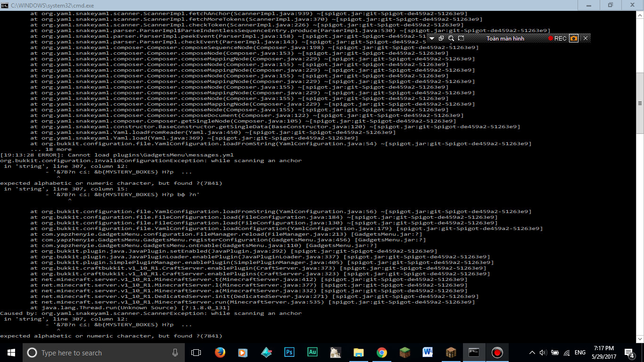Viewport: 644px width, 362px height.
Task: Focus the 'Type here to search' box
Action: point(104,353)
